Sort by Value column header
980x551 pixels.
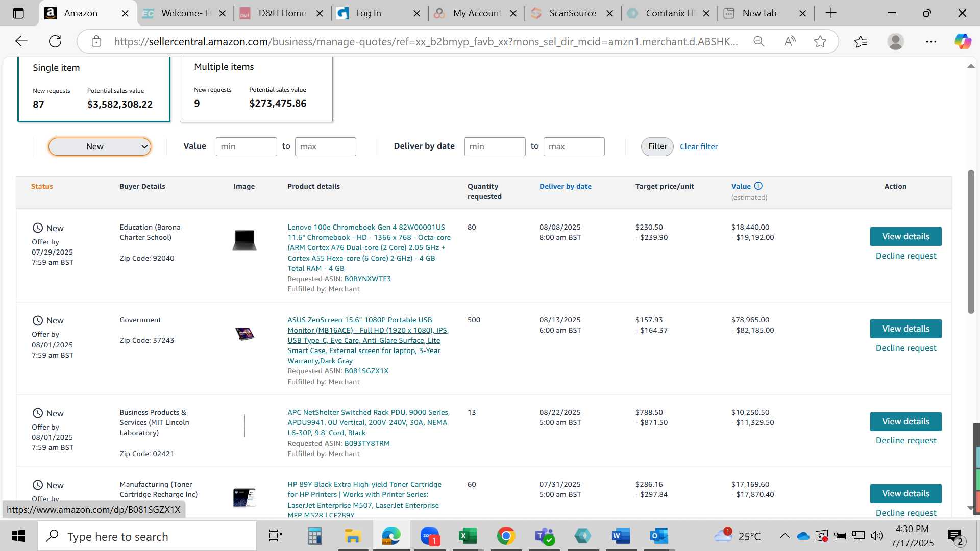(x=741, y=187)
